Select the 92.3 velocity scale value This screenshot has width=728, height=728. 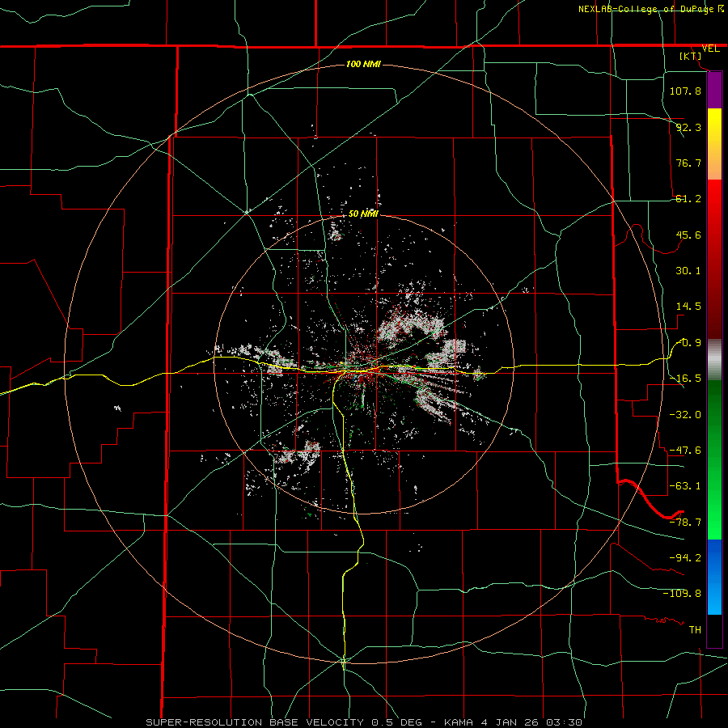(x=688, y=127)
